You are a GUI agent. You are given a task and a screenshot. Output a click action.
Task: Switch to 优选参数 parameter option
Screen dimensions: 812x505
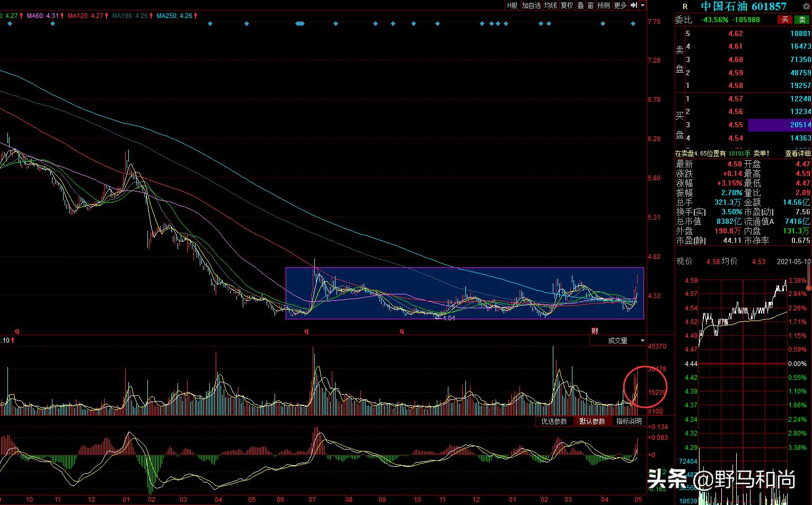pyautogui.click(x=554, y=421)
